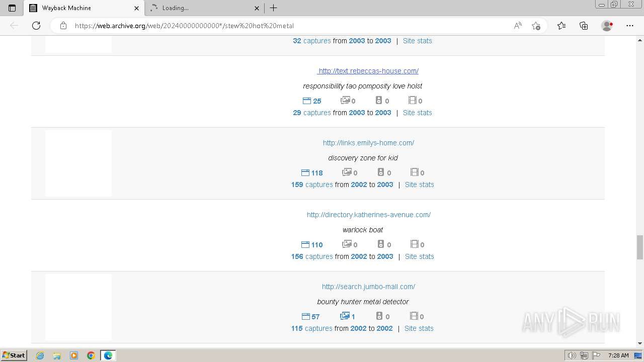Open the search.jumbo-mall.com link

tap(368, 287)
